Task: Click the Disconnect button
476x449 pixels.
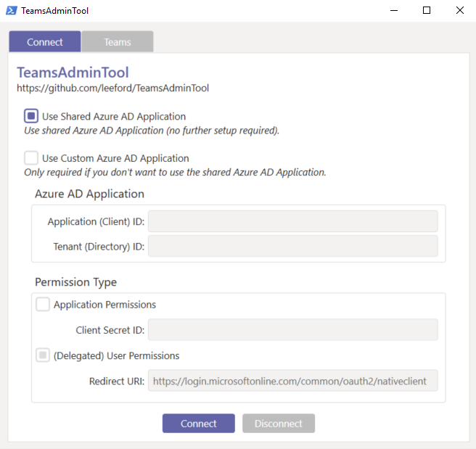Action: (279, 423)
